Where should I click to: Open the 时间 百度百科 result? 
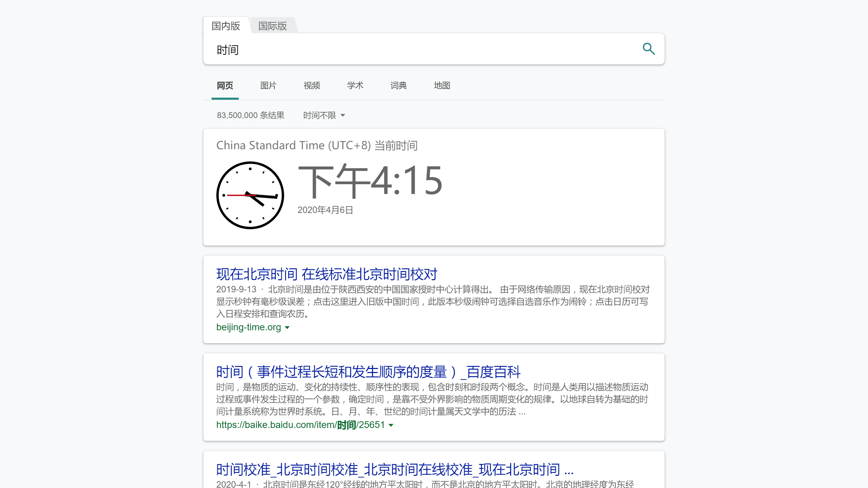[368, 372]
